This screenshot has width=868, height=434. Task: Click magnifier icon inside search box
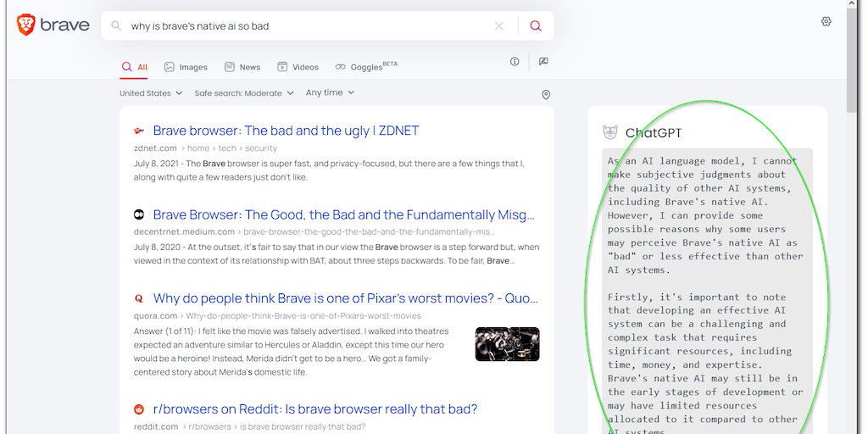[115, 25]
